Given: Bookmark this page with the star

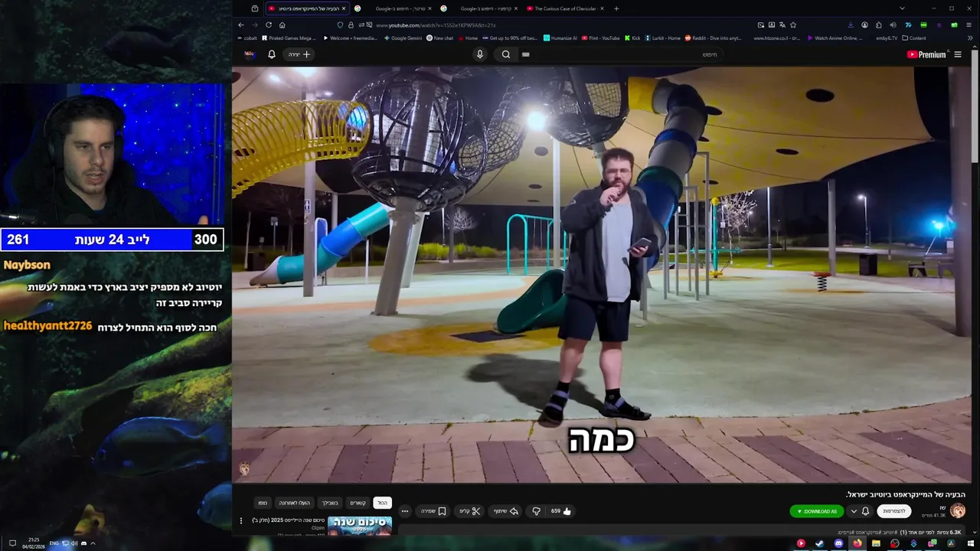Looking at the screenshot, I should [793, 24].
